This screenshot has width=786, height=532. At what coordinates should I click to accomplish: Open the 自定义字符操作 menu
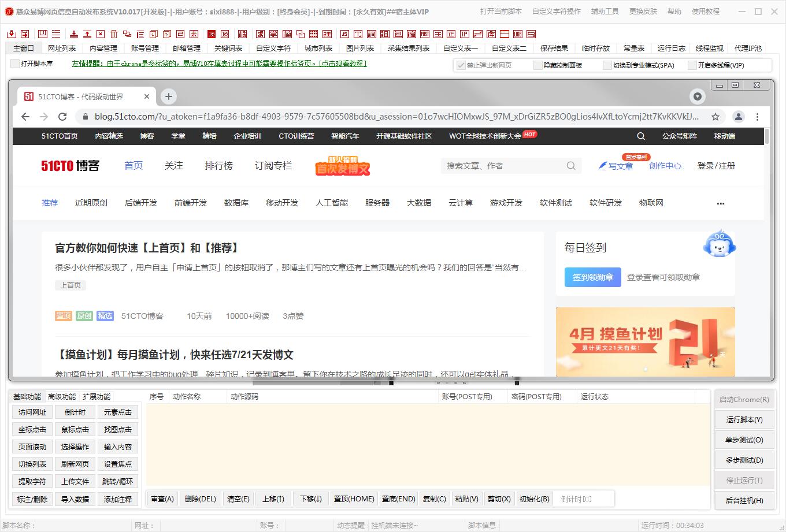point(557,12)
